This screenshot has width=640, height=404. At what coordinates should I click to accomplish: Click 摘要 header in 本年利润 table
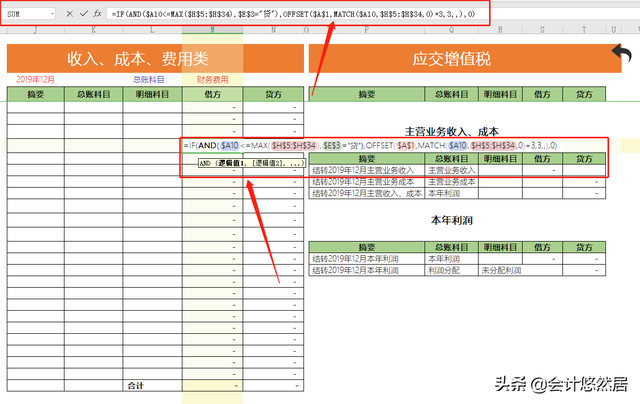tap(367, 247)
